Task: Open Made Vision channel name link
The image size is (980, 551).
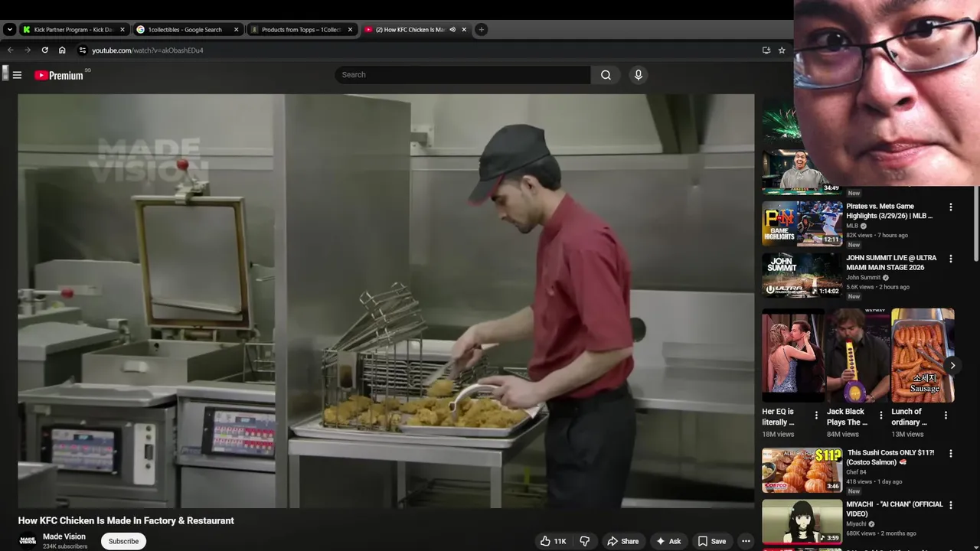Action: pos(64,536)
